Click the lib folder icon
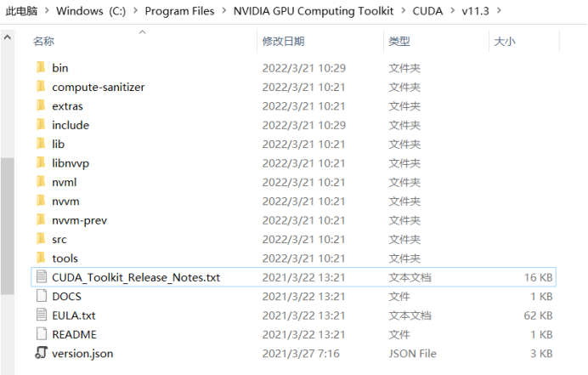This screenshot has width=588, height=375. pyautogui.click(x=41, y=144)
